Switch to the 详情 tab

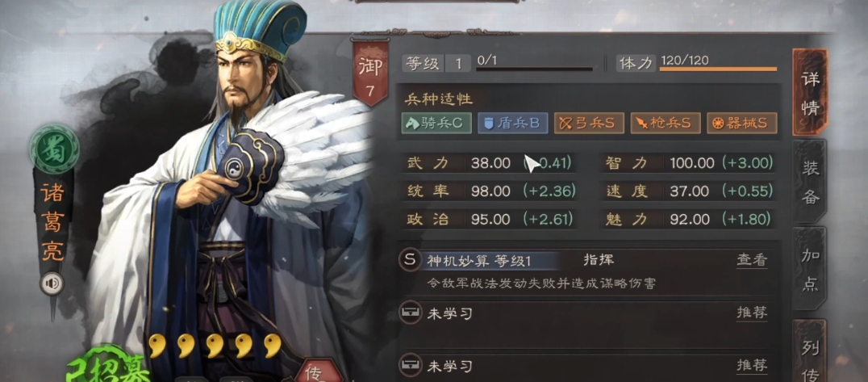[810, 93]
